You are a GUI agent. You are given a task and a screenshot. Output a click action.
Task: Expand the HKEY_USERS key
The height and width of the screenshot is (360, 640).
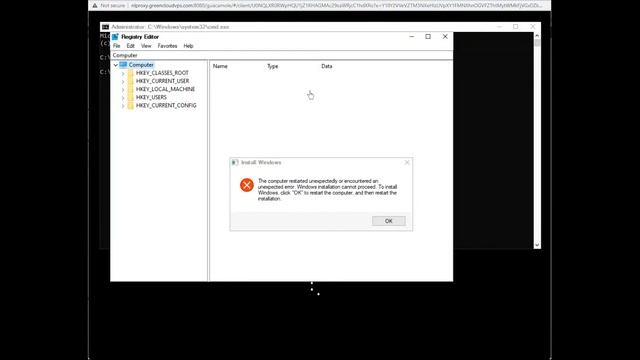point(123,98)
